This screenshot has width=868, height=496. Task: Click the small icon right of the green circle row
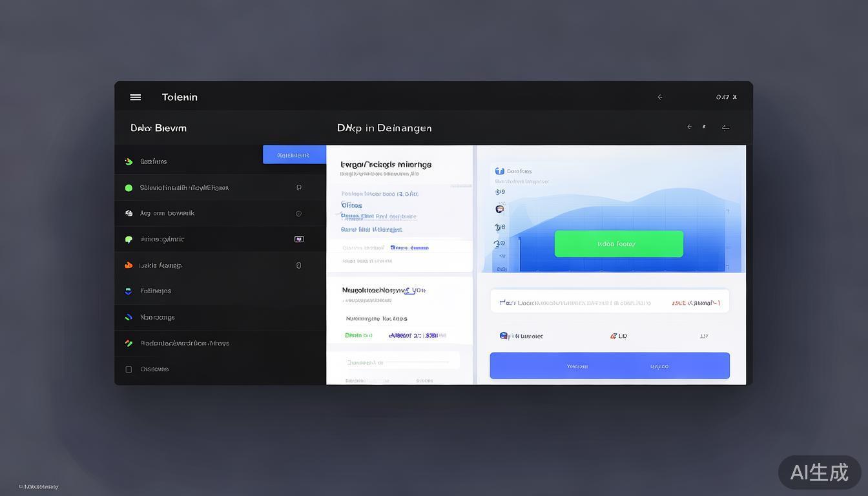(298, 188)
